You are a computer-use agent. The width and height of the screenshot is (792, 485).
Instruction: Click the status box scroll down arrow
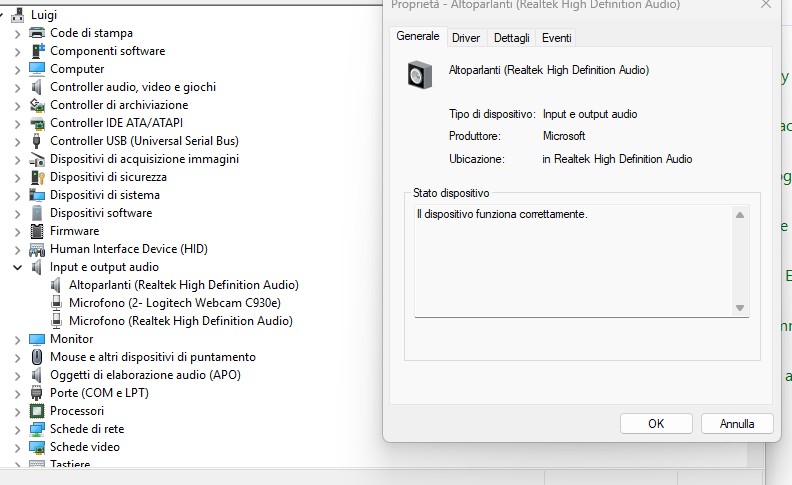point(740,308)
